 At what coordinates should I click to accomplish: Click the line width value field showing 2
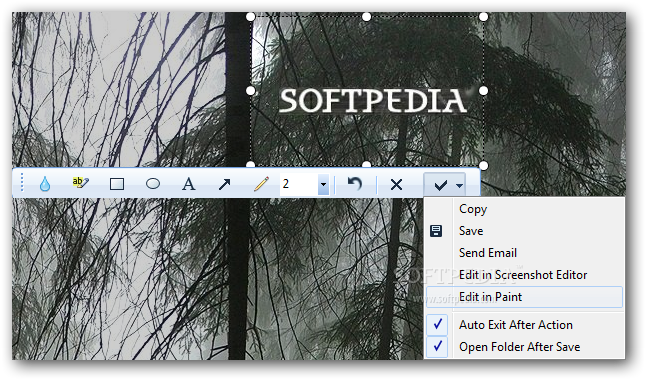point(299,184)
